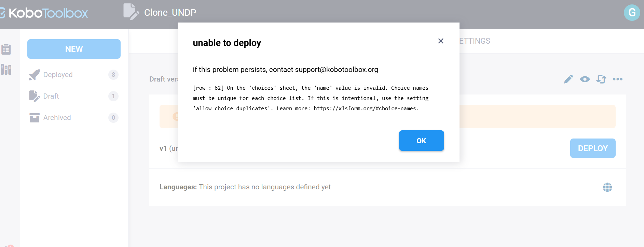Viewport: 644px width, 247px height.
Task: Click the NEW project button
Action: pos(74,49)
